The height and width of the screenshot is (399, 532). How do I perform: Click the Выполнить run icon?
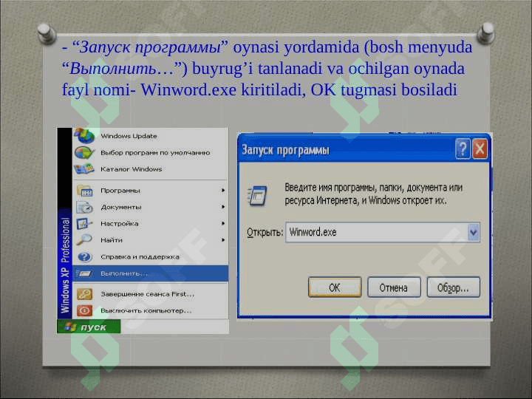click(84, 273)
